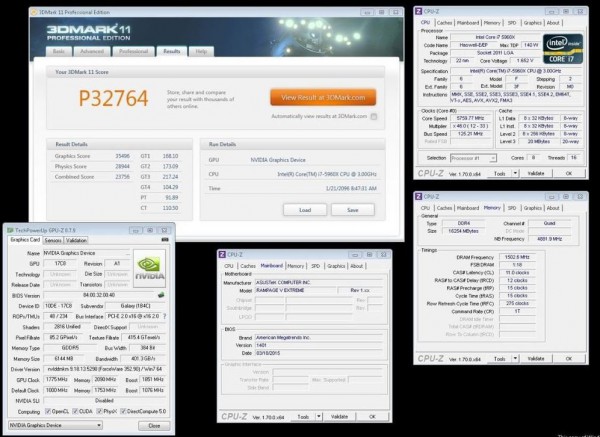Click Validate in the CPU-Z Memory window
The height and width of the screenshot is (437, 600).
pyautogui.click(x=536, y=359)
